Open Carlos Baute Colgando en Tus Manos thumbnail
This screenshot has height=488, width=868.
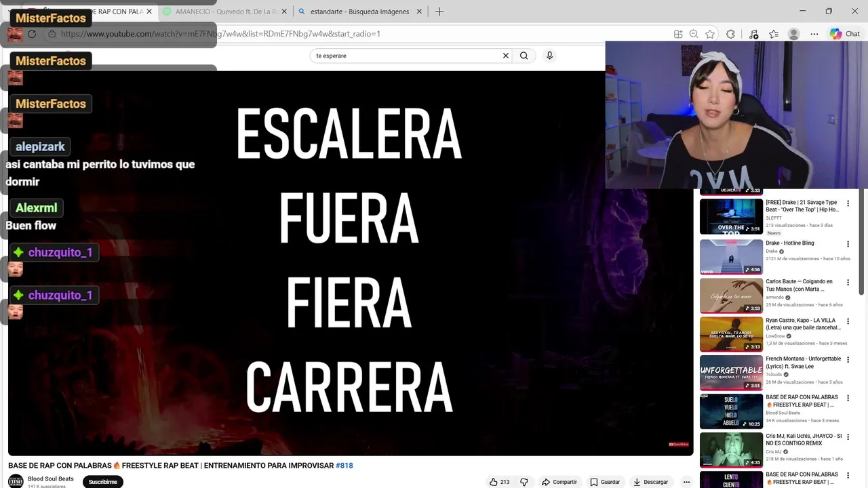point(731,295)
